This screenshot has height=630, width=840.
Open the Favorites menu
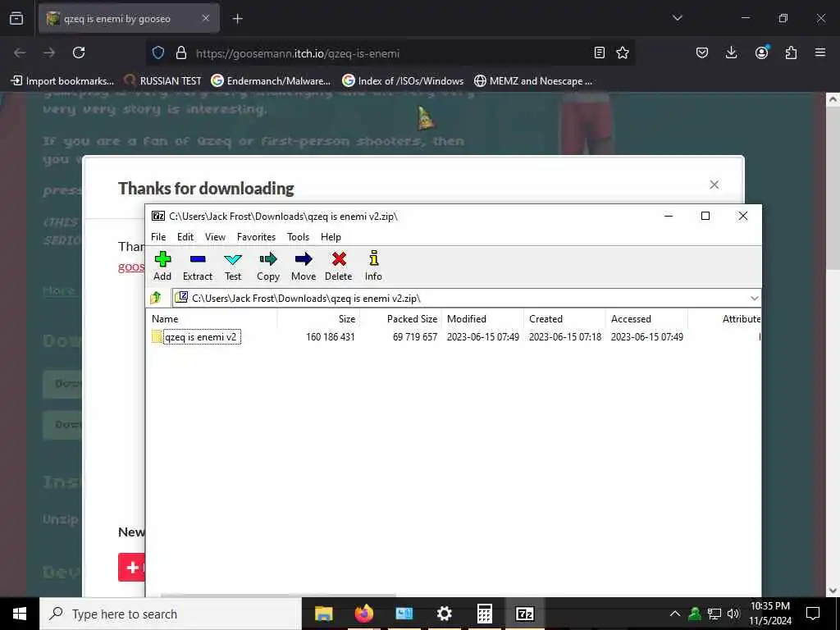click(256, 237)
